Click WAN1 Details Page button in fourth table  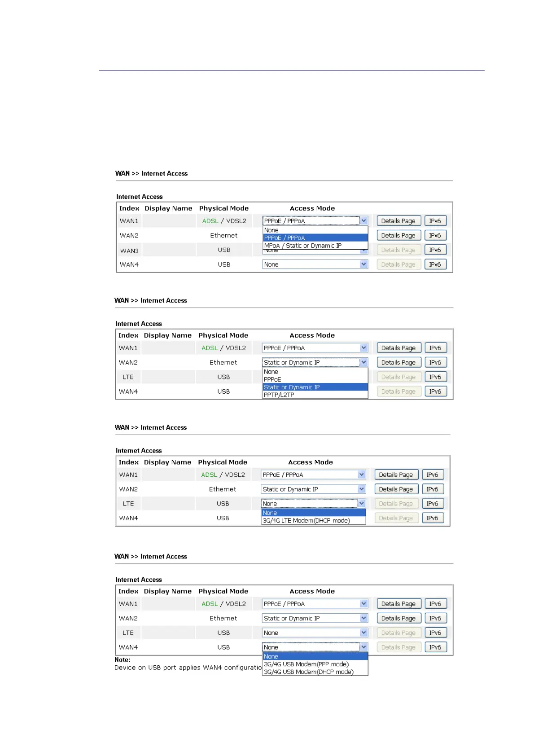398,604
